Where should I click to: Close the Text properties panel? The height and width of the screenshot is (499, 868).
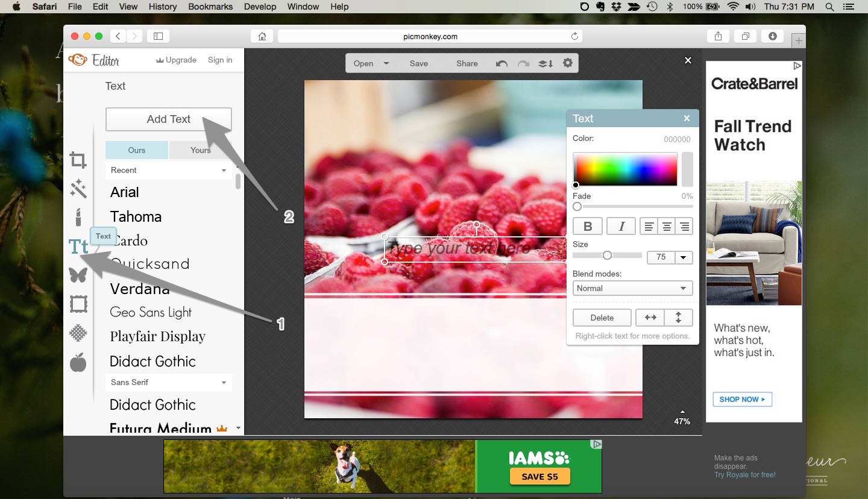687,118
